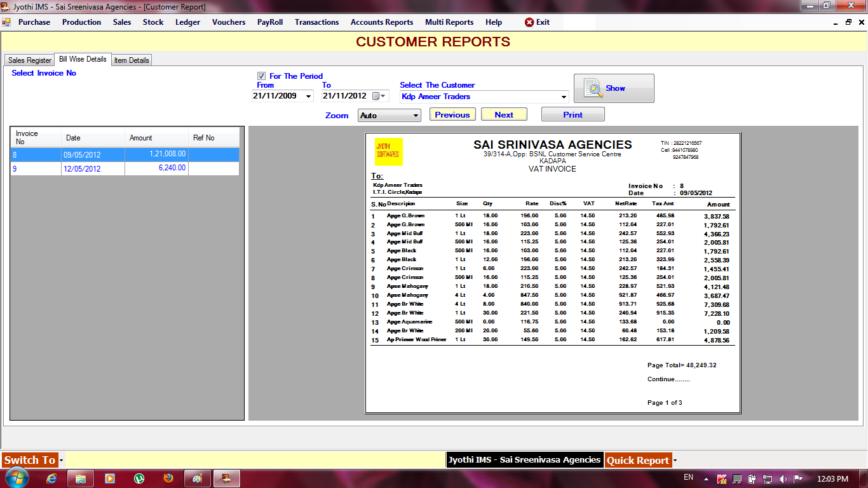Screen dimensions: 868x488
Task: Click the Amount column header in invoice list
Action: tap(157, 137)
